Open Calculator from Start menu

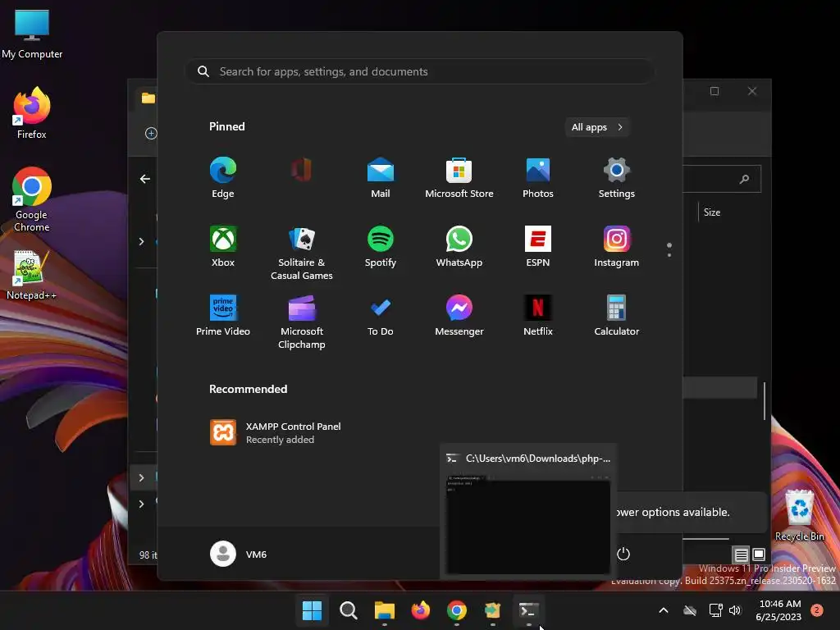617,315
